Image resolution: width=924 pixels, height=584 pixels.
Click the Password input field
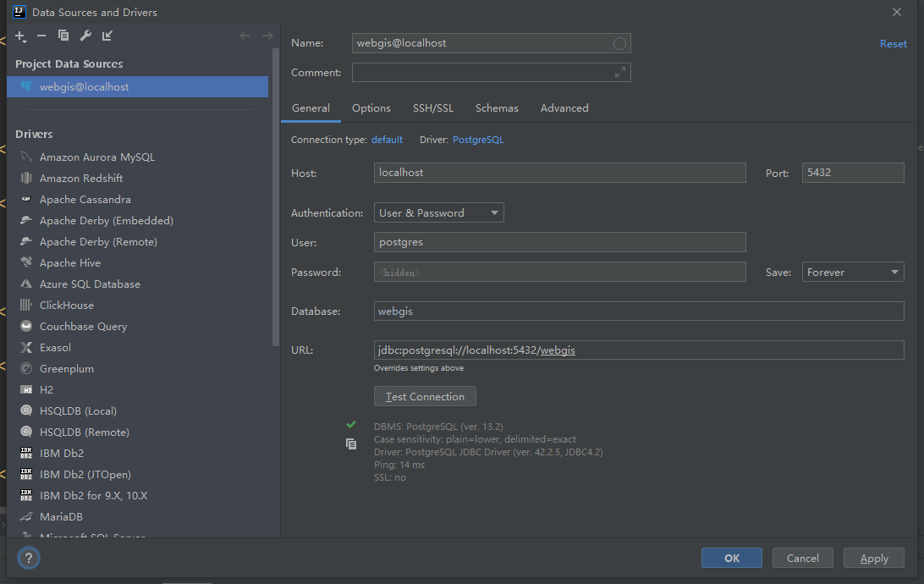(x=560, y=273)
